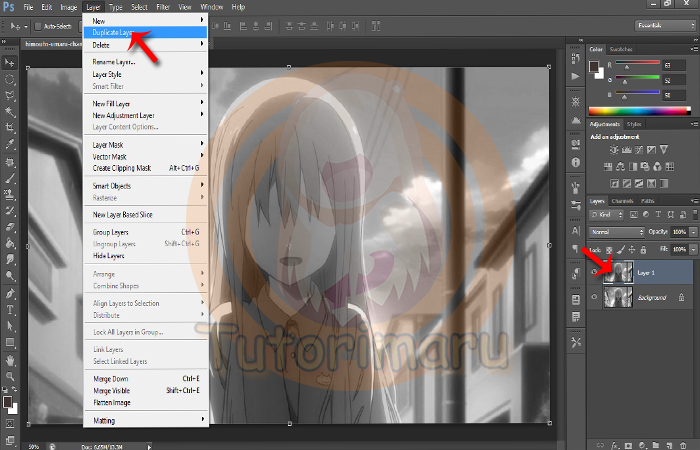Open the Opacity slider arrow
This screenshot has width=700, height=450.
coord(693,232)
